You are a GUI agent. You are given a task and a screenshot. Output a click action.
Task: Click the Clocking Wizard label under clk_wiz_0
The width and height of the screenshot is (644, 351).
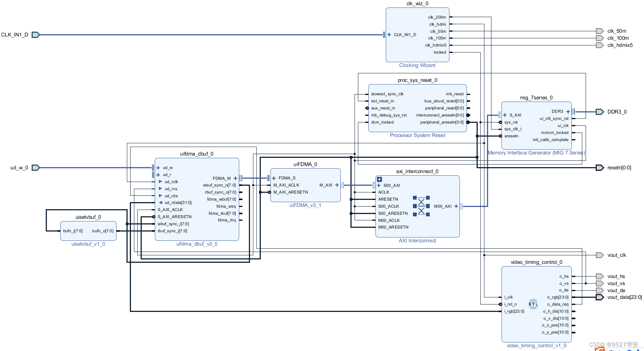point(417,65)
